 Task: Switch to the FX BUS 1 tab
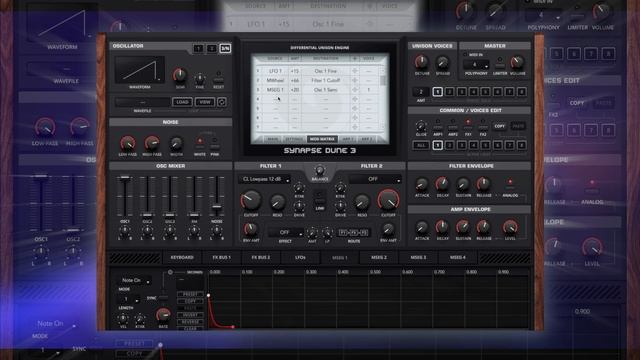point(221,258)
